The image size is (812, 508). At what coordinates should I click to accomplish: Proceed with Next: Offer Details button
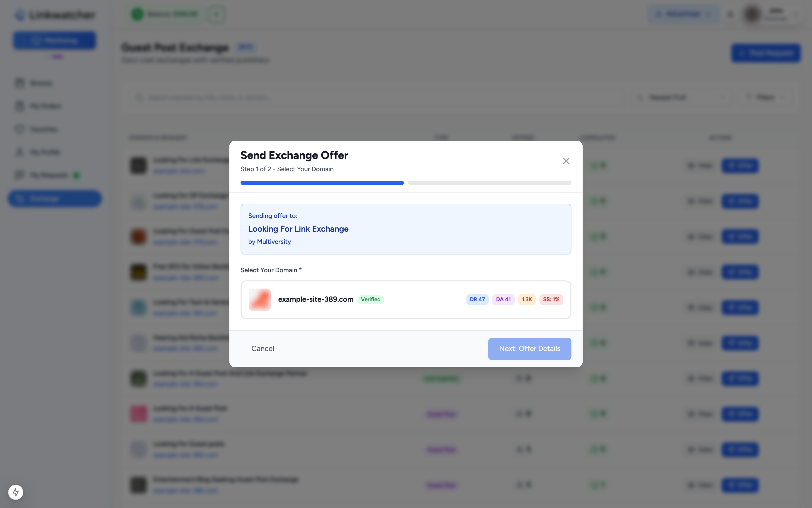point(530,349)
